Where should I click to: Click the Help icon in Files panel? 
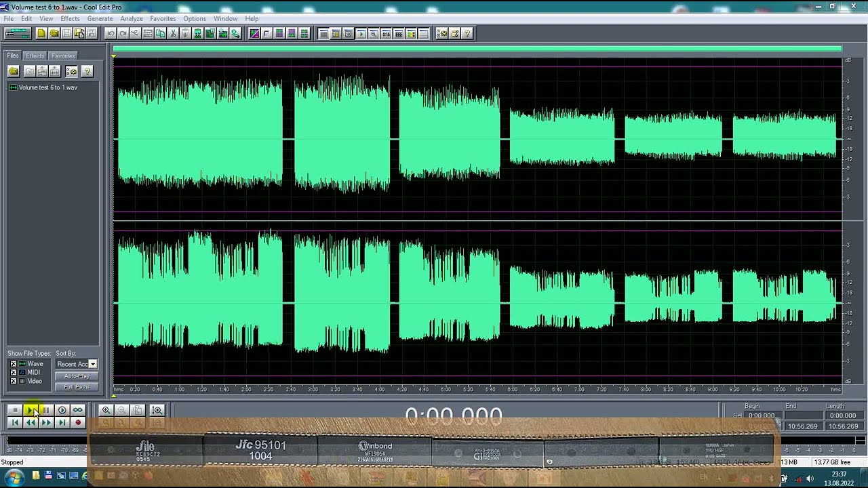pyautogui.click(x=87, y=71)
